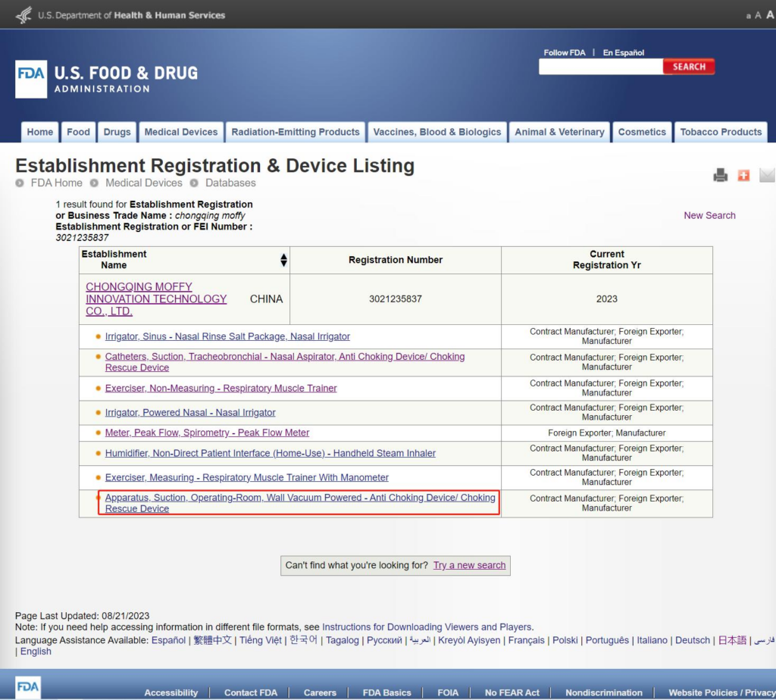Open Meter, Peak Flow, Spirometry listing

click(207, 433)
